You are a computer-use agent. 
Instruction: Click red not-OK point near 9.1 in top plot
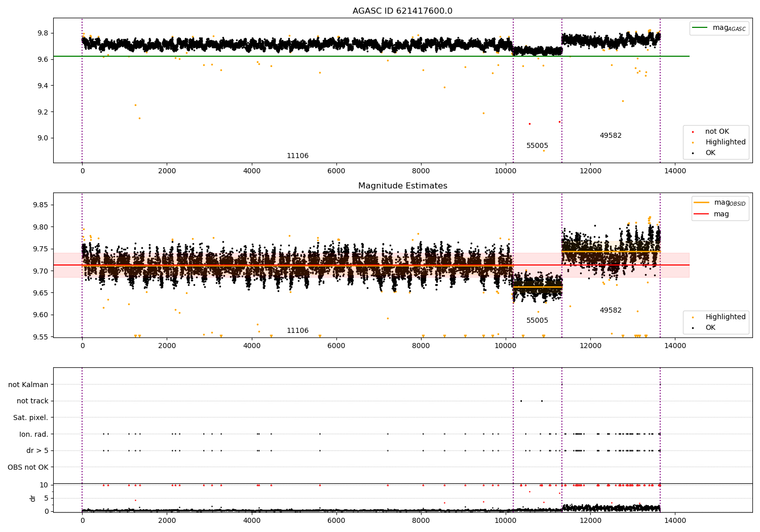(x=529, y=124)
